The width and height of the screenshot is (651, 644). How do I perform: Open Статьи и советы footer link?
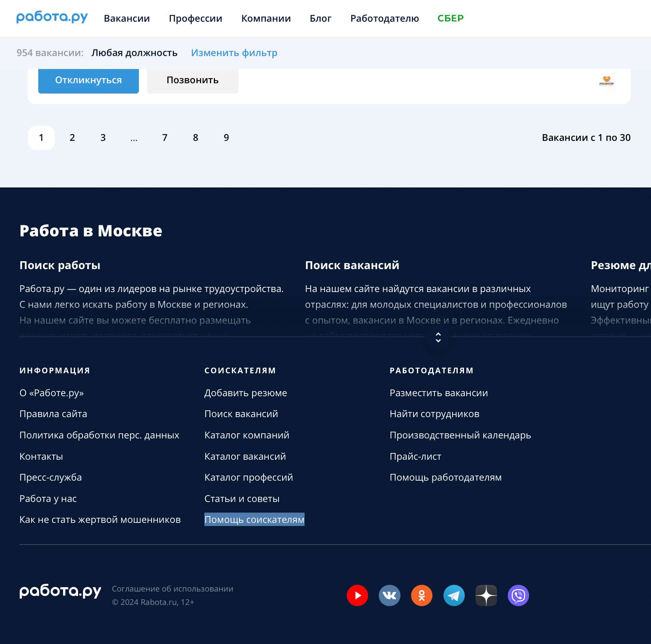click(x=242, y=499)
